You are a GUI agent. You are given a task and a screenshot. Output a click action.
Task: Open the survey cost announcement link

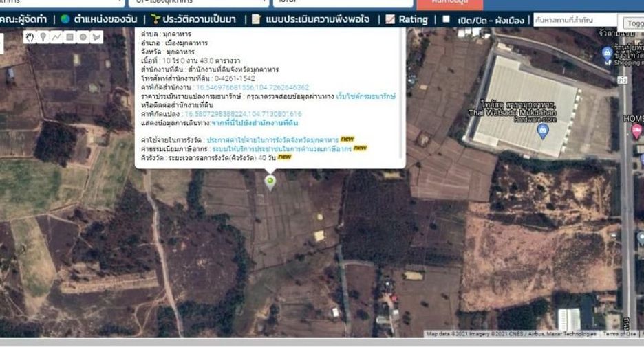(x=272, y=140)
